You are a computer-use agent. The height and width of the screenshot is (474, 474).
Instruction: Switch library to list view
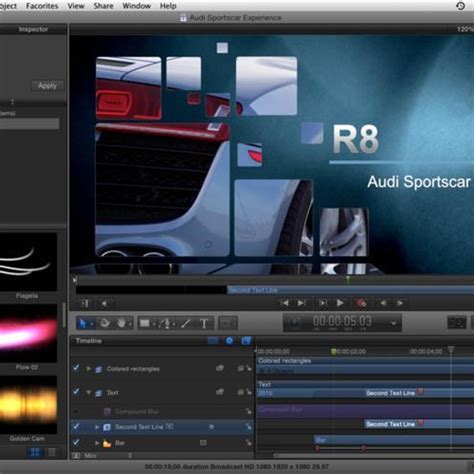[52, 452]
